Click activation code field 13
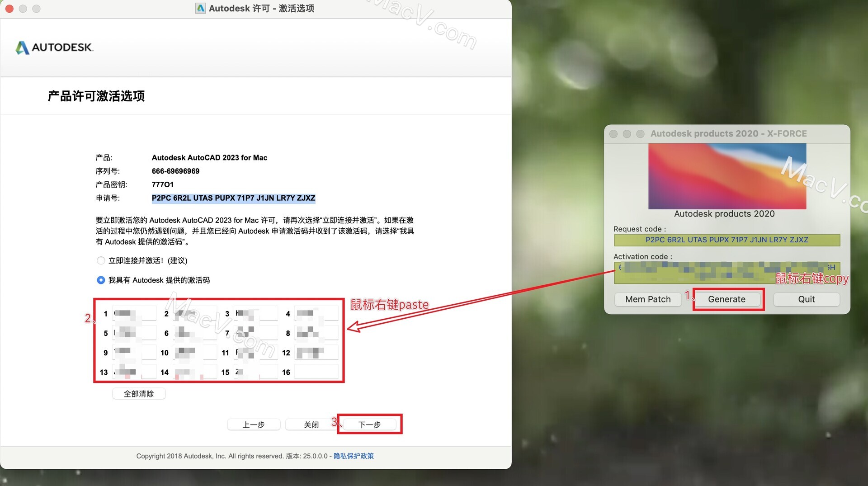Viewport: 868px width, 486px height. tap(134, 372)
